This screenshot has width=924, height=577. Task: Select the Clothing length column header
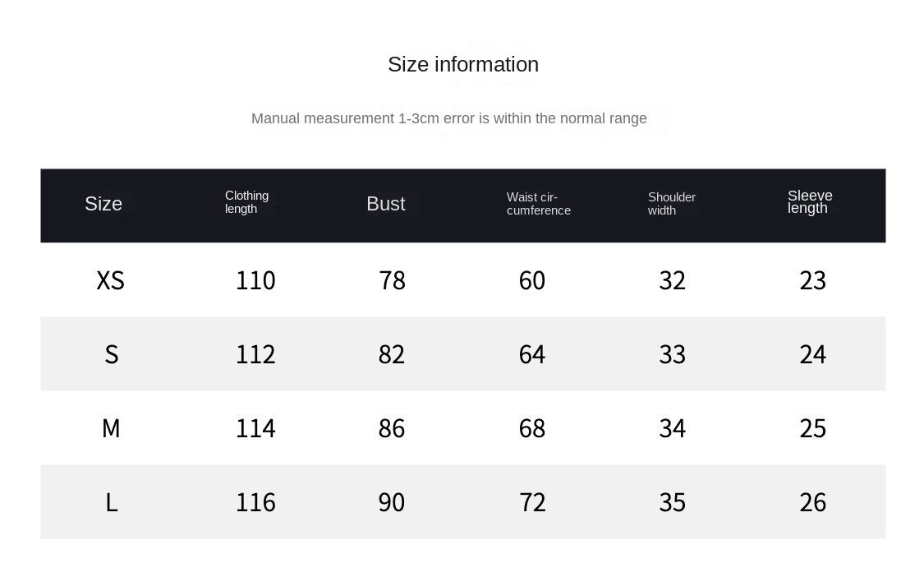pos(246,202)
